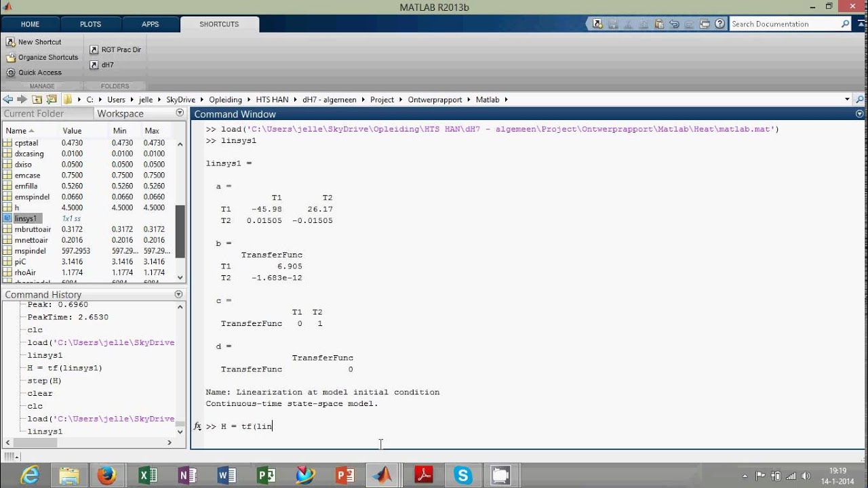The height and width of the screenshot is (488, 868).
Task: Go up one folder level
Action: click(37, 100)
